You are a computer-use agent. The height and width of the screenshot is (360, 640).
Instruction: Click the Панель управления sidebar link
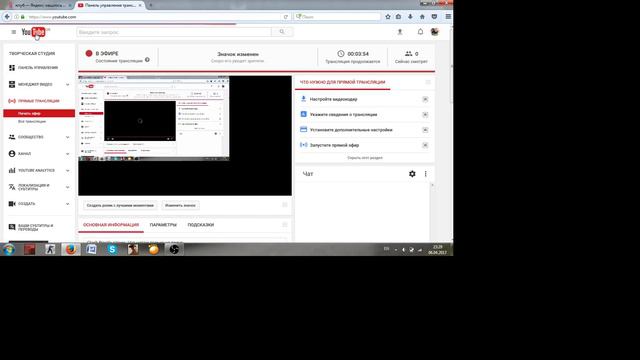[38, 68]
